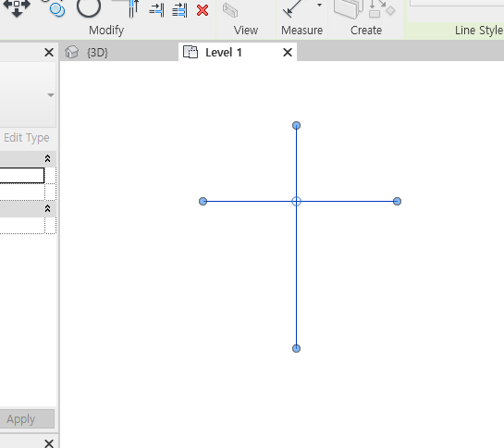Click the red X Delete tool
This screenshot has height=448, width=504.
[x=203, y=10]
